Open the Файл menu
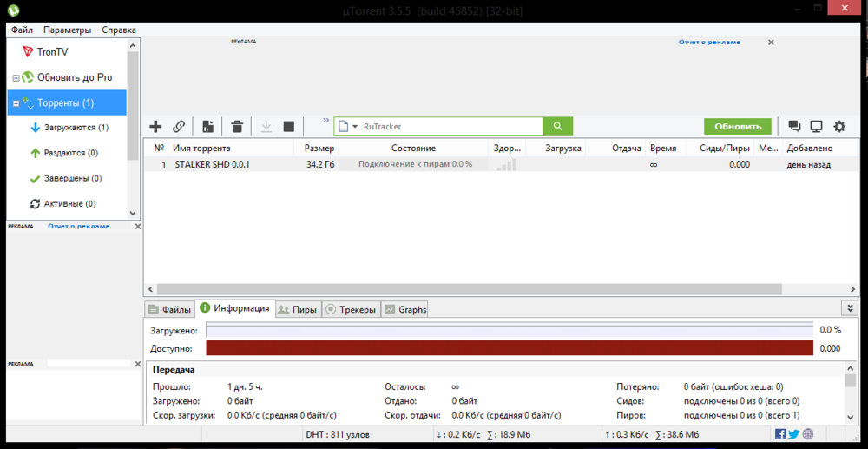The height and width of the screenshot is (449, 868). [23, 30]
